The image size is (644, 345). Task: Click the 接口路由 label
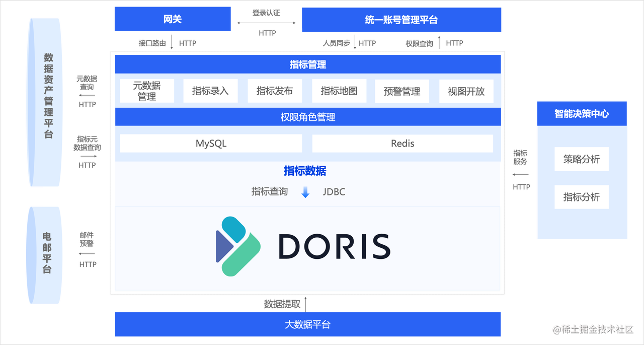pos(152,43)
